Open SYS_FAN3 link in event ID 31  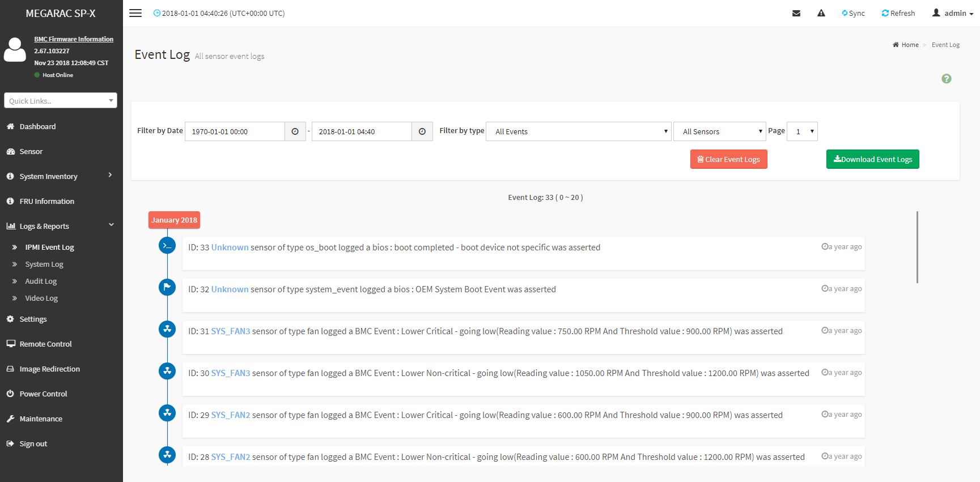point(231,331)
